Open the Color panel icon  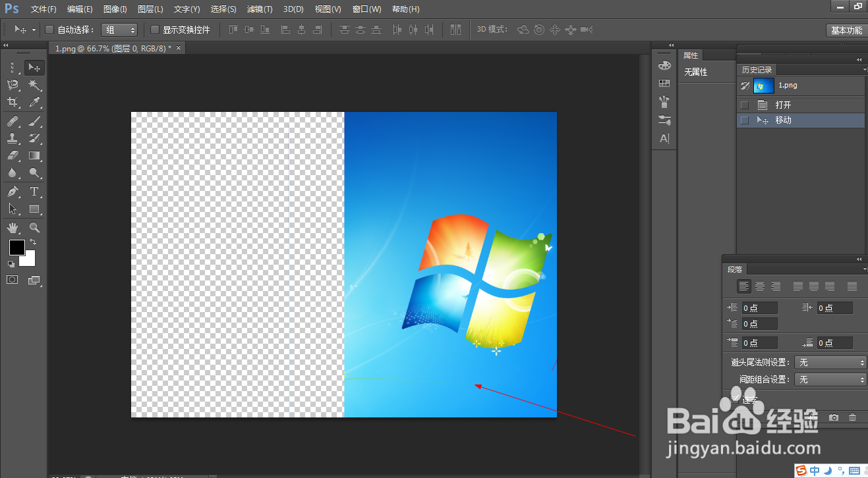pyautogui.click(x=664, y=65)
